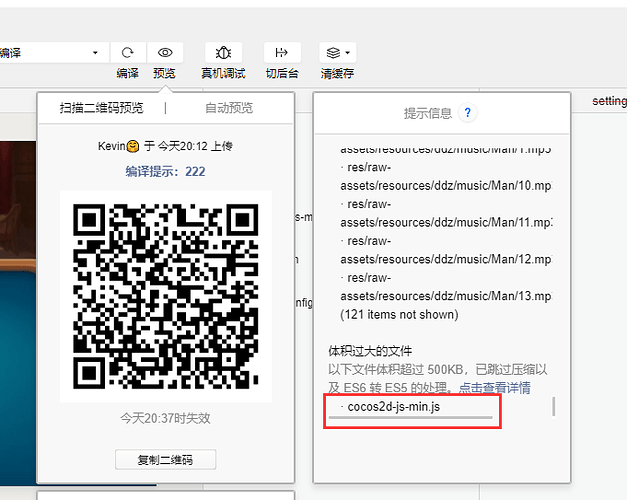Click the QR code image
This screenshot has width=627, height=500.
166,296
